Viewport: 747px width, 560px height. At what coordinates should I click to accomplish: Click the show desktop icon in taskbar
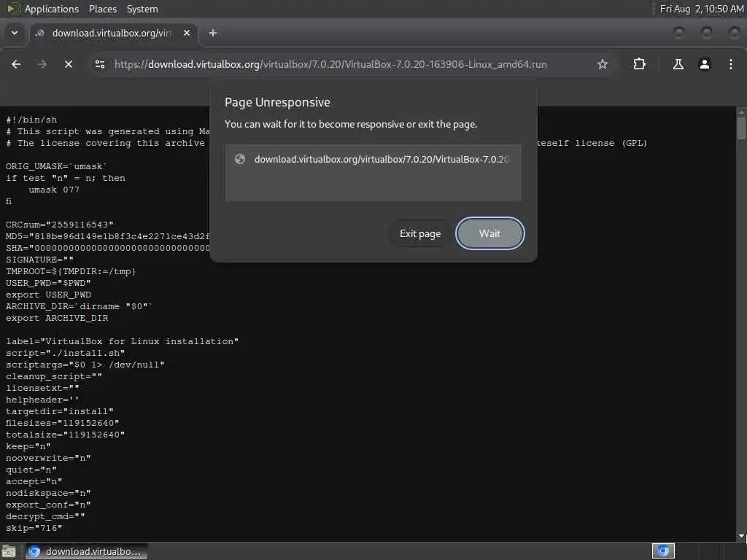[9, 551]
